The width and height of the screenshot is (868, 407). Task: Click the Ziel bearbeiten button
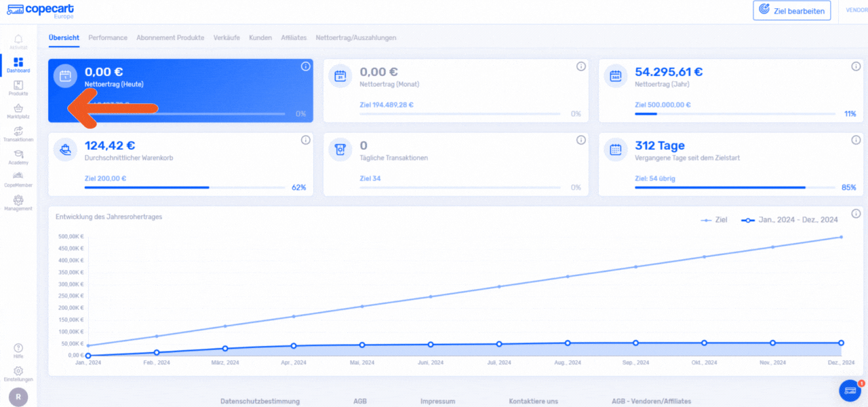[x=791, y=10]
